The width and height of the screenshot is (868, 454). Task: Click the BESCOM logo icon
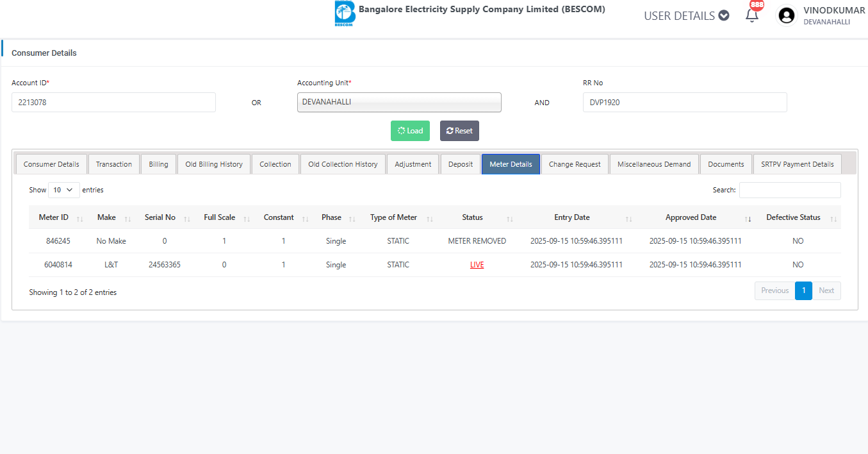[x=345, y=14]
